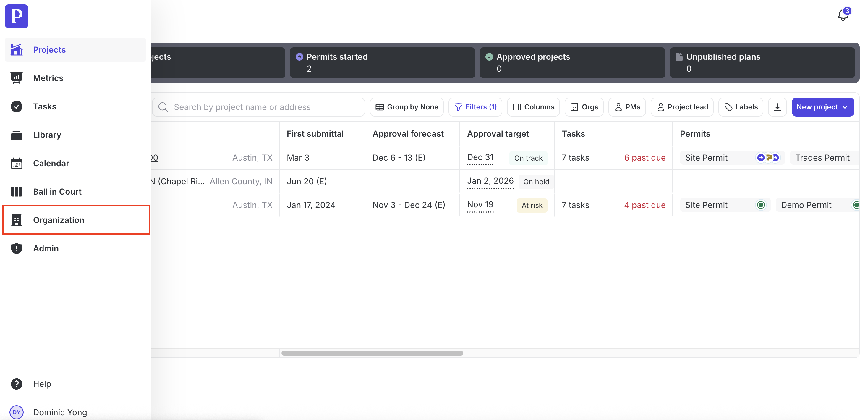Click the notification bell icon
Viewport: 868px width, 420px height.
(x=843, y=15)
